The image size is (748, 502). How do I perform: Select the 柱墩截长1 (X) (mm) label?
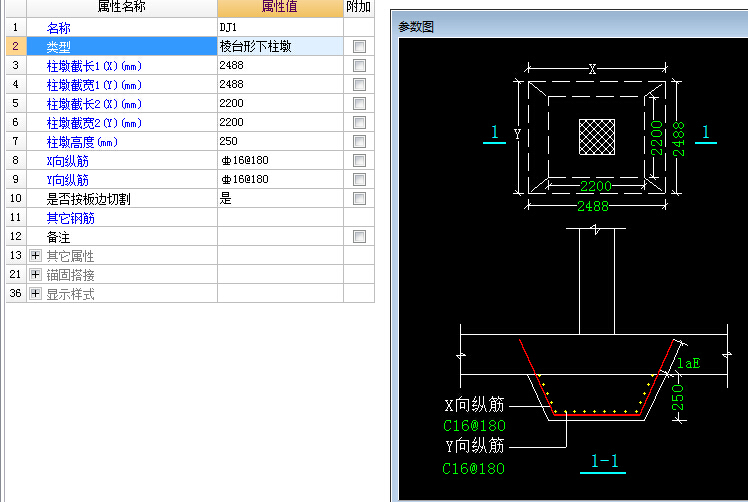pyautogui.click(x=94, y=66)
